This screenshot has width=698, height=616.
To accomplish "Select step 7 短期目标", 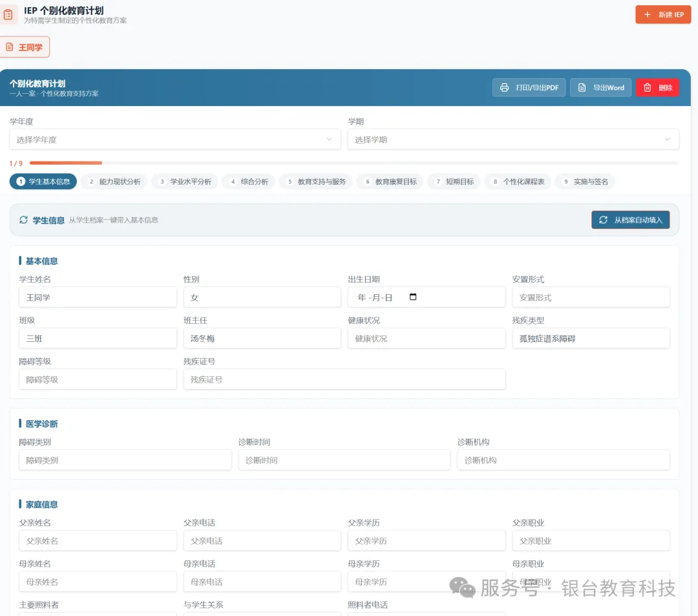I will coord(454,182).
